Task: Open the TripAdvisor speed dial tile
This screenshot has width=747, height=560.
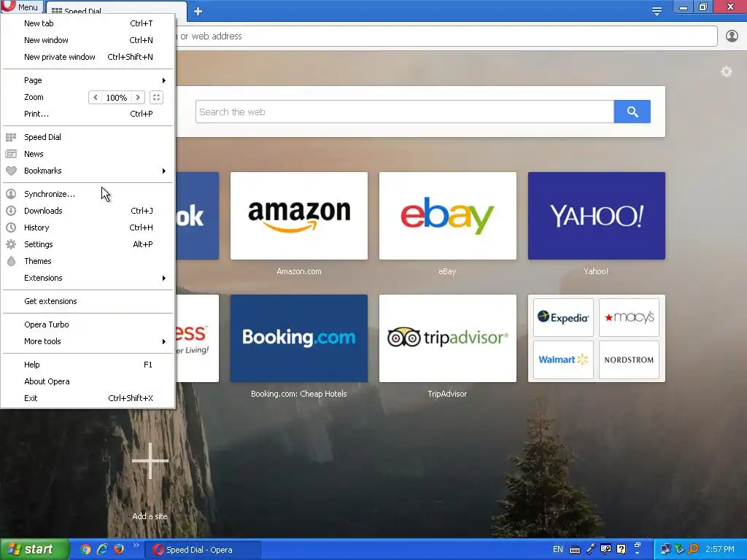Action: [447, 338]
